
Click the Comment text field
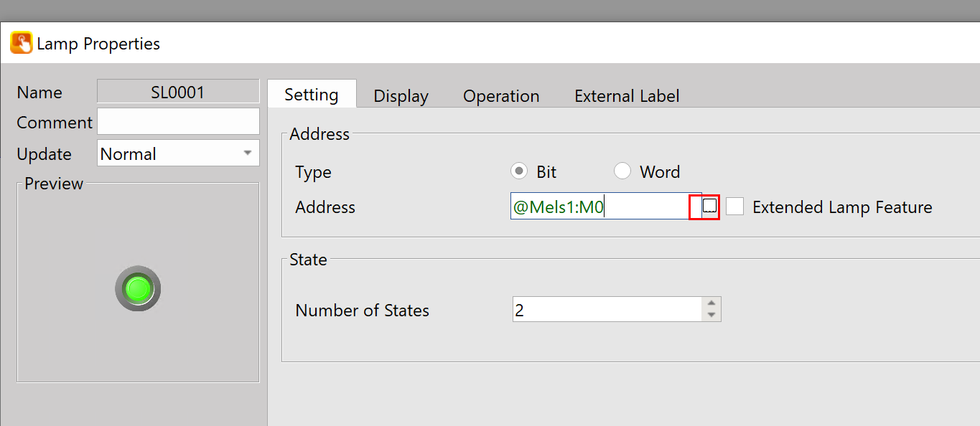pyautogui.click(x=178, y=122)
